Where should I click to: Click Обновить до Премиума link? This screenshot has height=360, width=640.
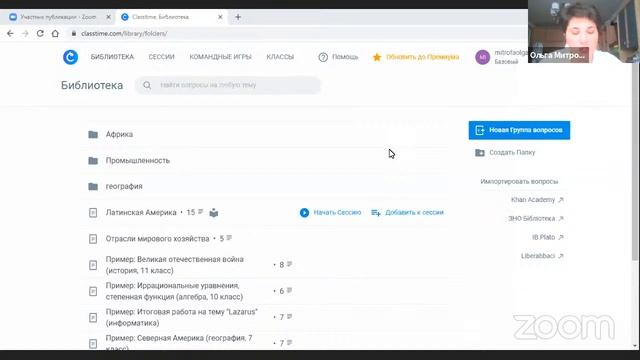(416, 57)
